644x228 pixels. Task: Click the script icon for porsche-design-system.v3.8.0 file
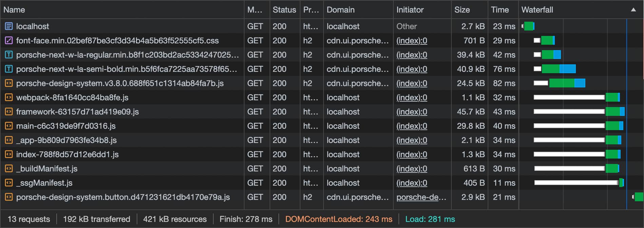click(x=8, y=83)
